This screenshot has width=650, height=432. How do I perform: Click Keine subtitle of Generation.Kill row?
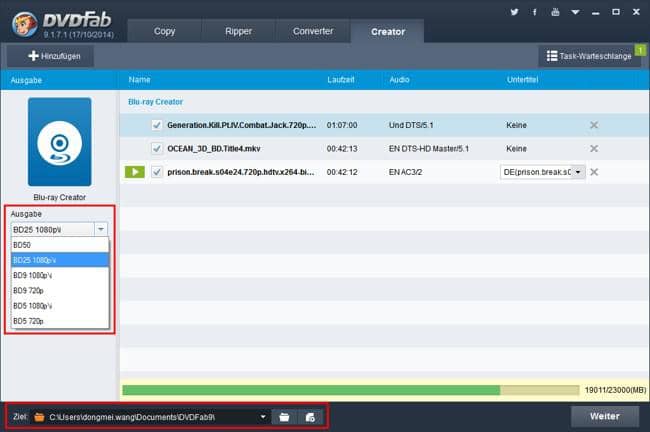point(517,125)
